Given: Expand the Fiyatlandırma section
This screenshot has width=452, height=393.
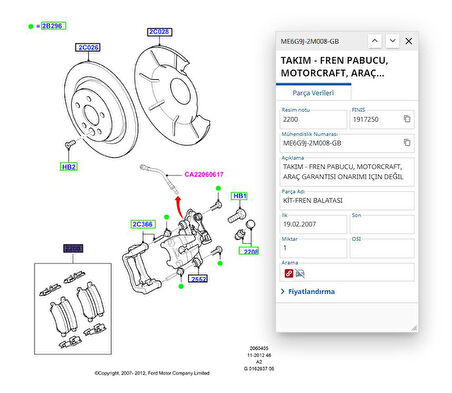Looking at the screenshot, I should (308, 292).
